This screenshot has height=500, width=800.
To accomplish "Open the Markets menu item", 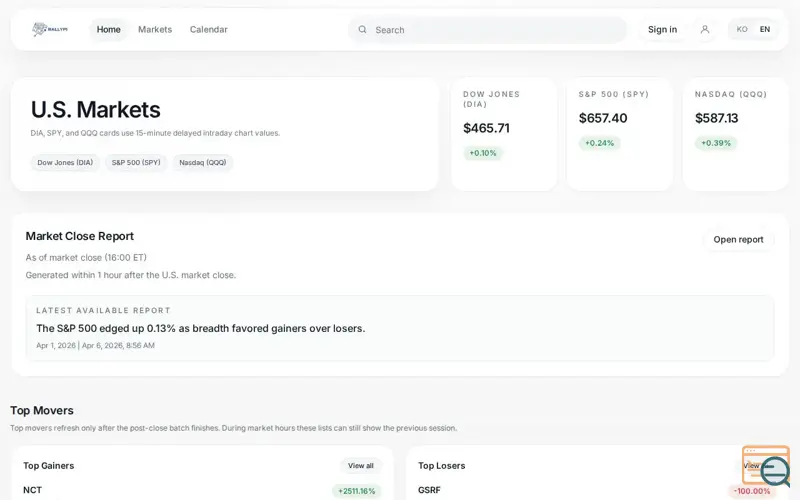I will 155,30.
